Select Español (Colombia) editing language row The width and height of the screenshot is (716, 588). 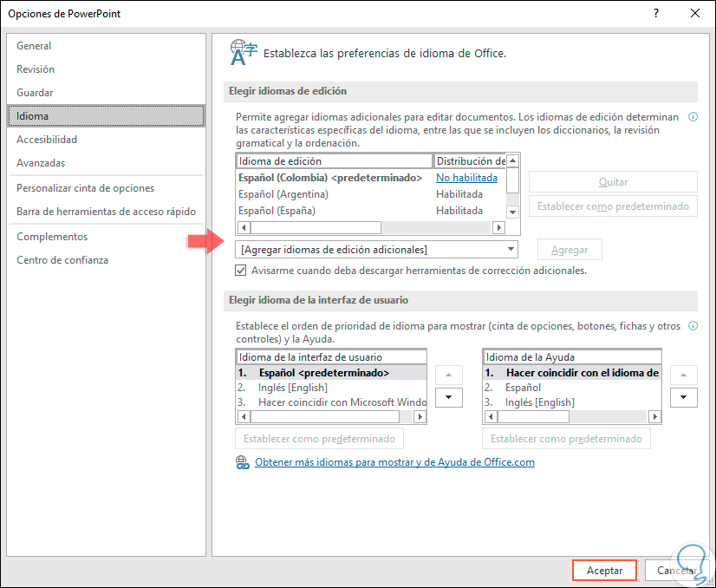tap(371, 177)
